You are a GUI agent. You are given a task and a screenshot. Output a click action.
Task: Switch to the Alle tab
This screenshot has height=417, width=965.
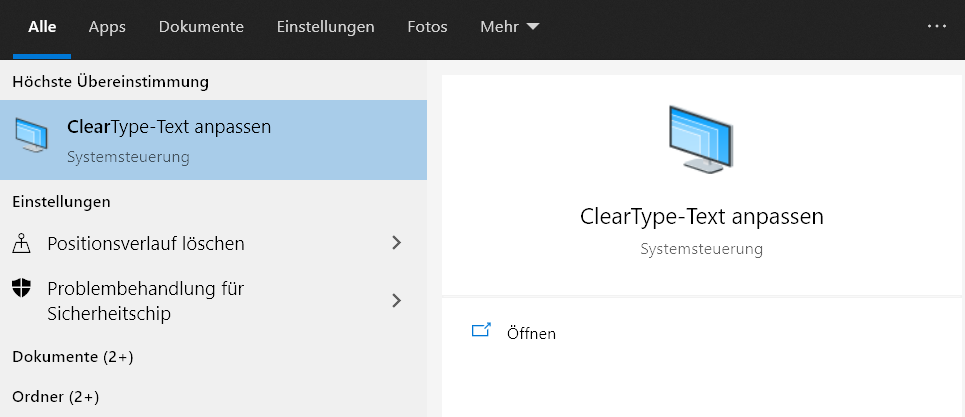(42, 27)
